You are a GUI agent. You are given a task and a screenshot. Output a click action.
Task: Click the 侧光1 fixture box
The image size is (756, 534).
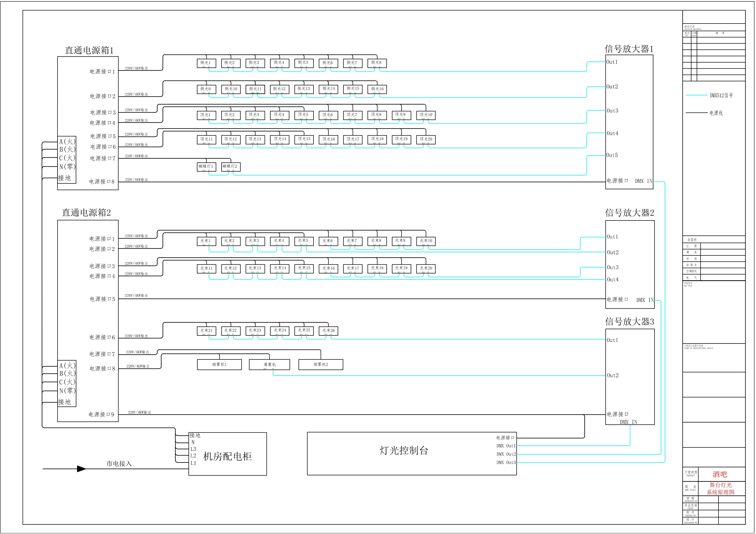(206, 63)
